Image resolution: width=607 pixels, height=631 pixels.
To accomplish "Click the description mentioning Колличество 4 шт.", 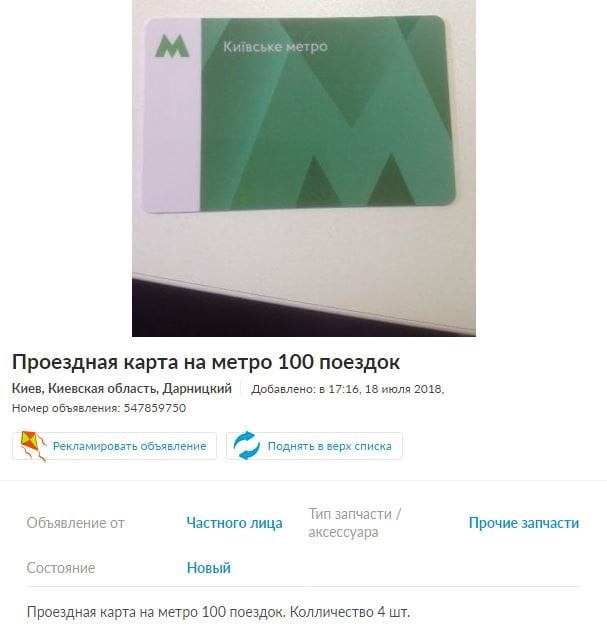I will [218, 612].
